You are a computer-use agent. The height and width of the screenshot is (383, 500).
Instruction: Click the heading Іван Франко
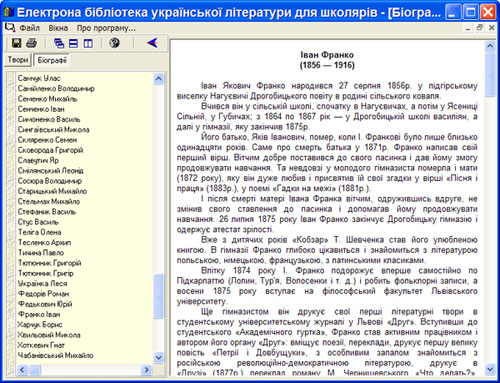coord(327,55)
